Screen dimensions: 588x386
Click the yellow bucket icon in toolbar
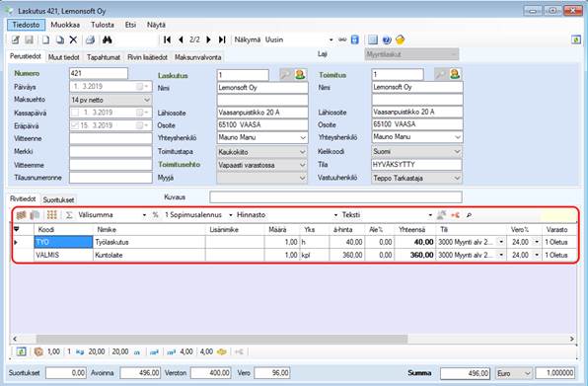point(401,39)
